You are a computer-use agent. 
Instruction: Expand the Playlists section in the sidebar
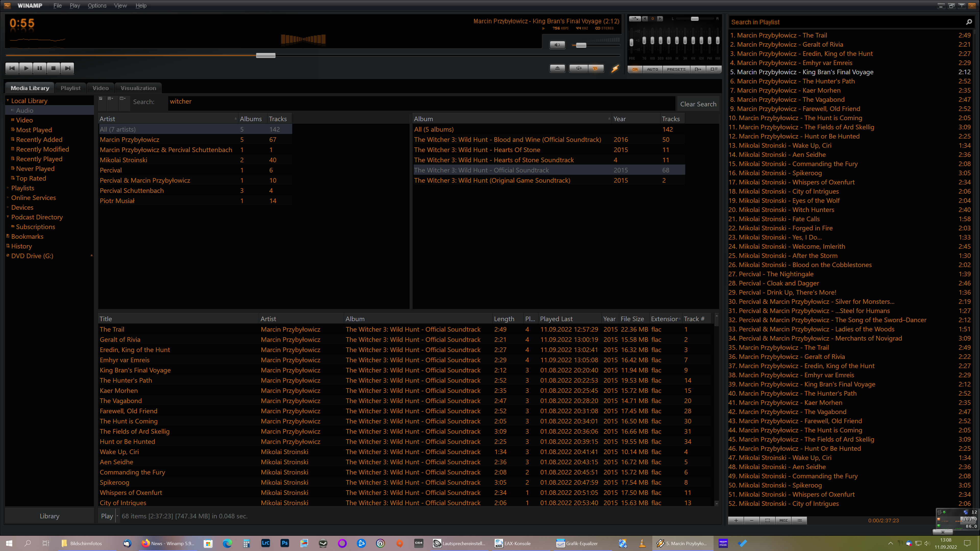(8, 188)
